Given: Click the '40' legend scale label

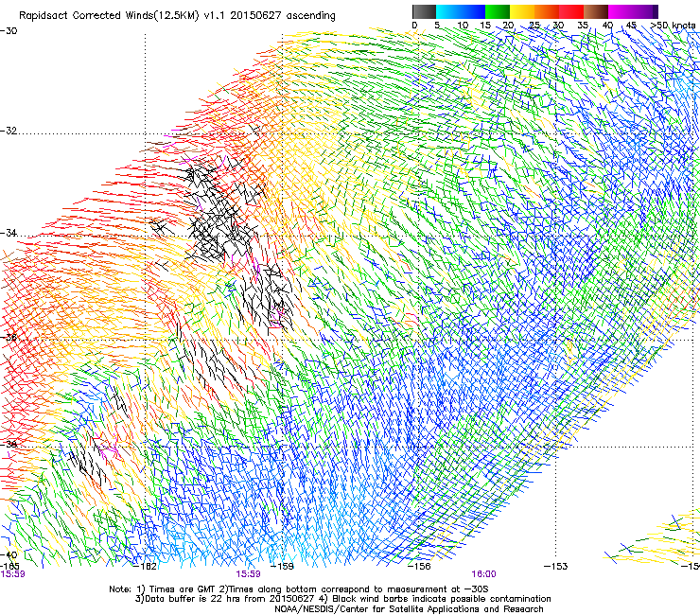Looking at the screenshot, I should pyautogui.click(x=607, y=26).
